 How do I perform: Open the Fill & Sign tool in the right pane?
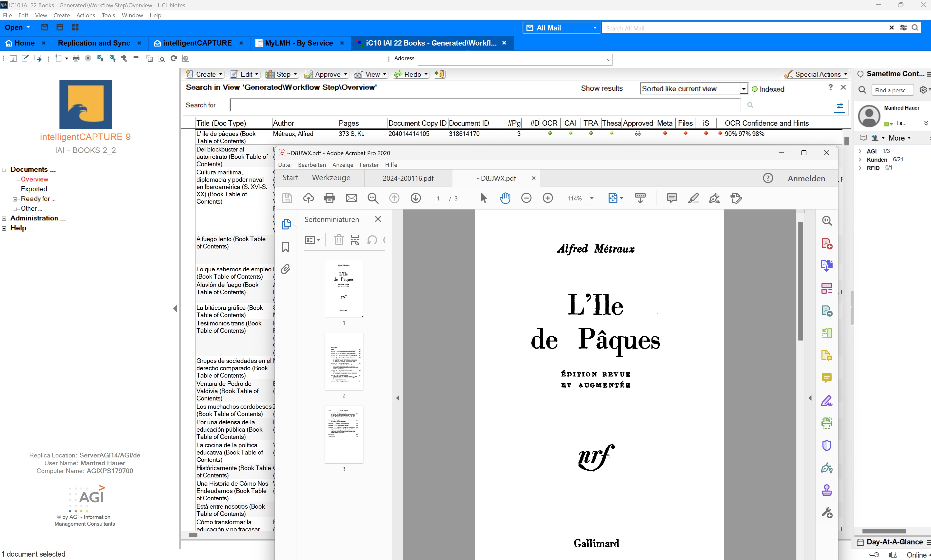(x=827, y=400)
